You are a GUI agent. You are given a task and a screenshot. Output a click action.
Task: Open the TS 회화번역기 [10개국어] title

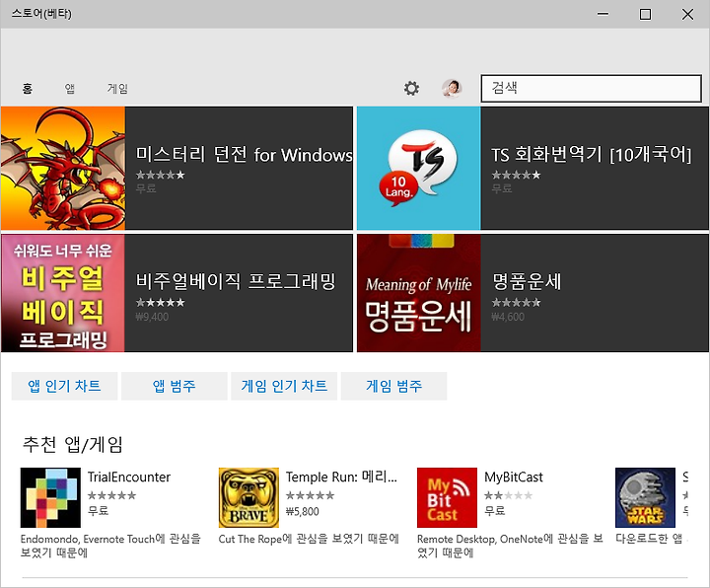click(592, 155)
